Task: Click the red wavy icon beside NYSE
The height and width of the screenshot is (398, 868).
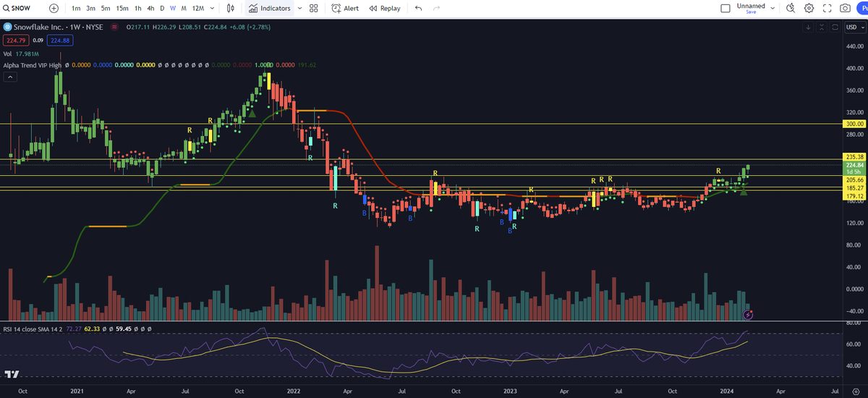Action: tap(116, 27)
